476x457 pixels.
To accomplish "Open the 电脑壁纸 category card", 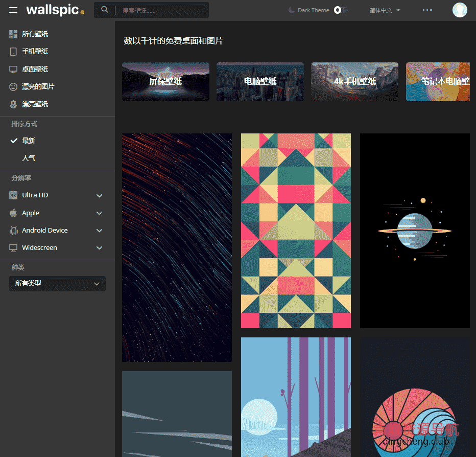I will click(260, 82).
